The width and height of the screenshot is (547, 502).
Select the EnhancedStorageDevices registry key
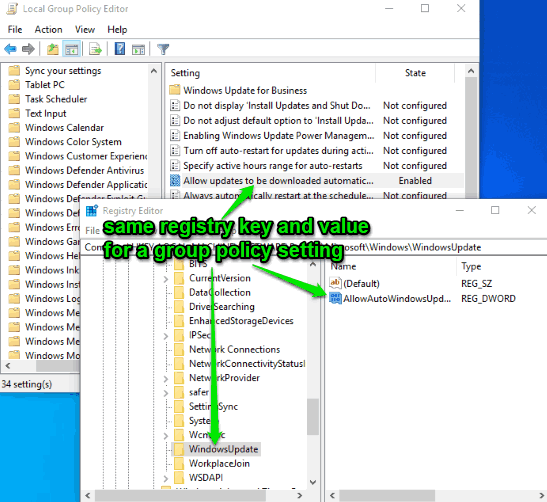pos(241,321)
